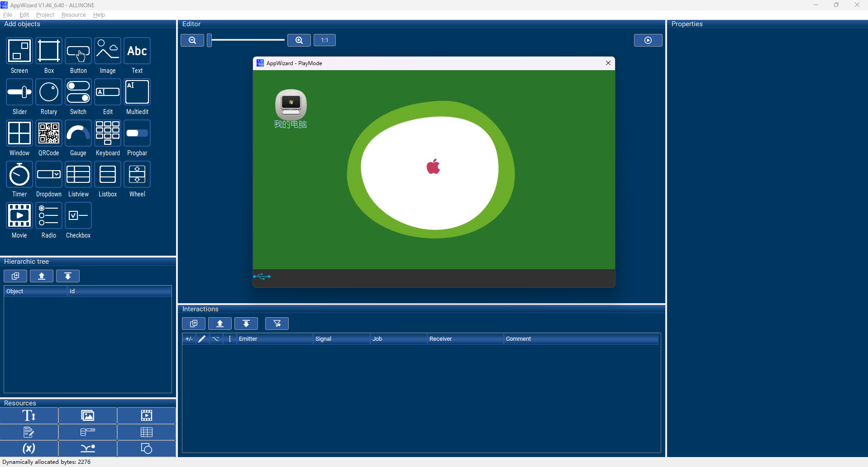
Task: Add a Box object
Action: 49,50
